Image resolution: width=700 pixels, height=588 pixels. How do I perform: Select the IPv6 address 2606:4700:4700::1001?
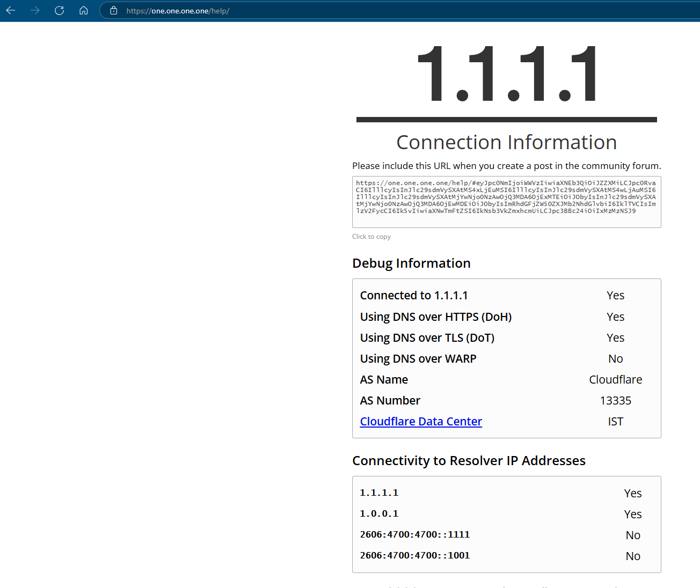(415, 556)
